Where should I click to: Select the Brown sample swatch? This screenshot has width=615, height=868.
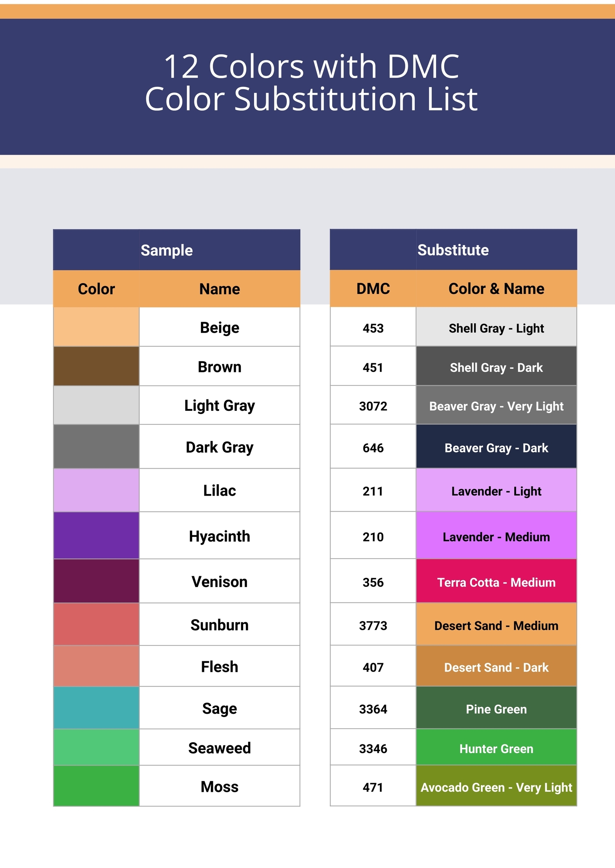click(96, 366)
